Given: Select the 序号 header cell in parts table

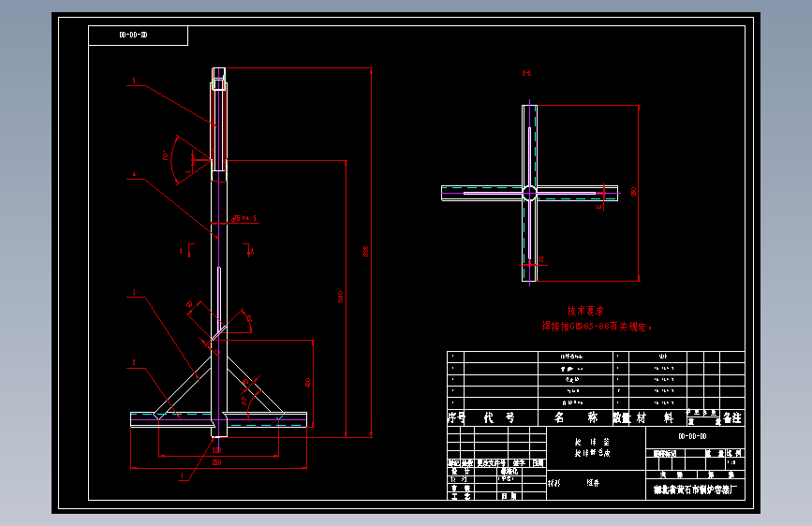Looking at the screenshot, I should coord(456,417).
